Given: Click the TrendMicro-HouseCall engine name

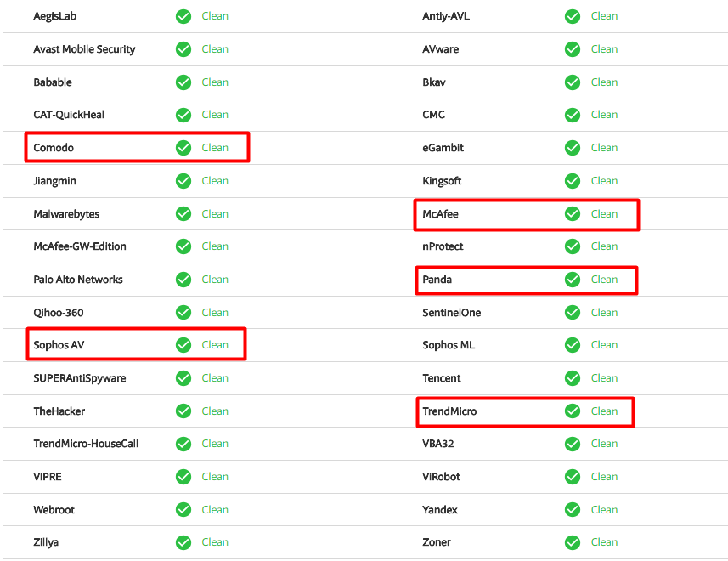Looking at the screenshot, I should click(86, 444).
